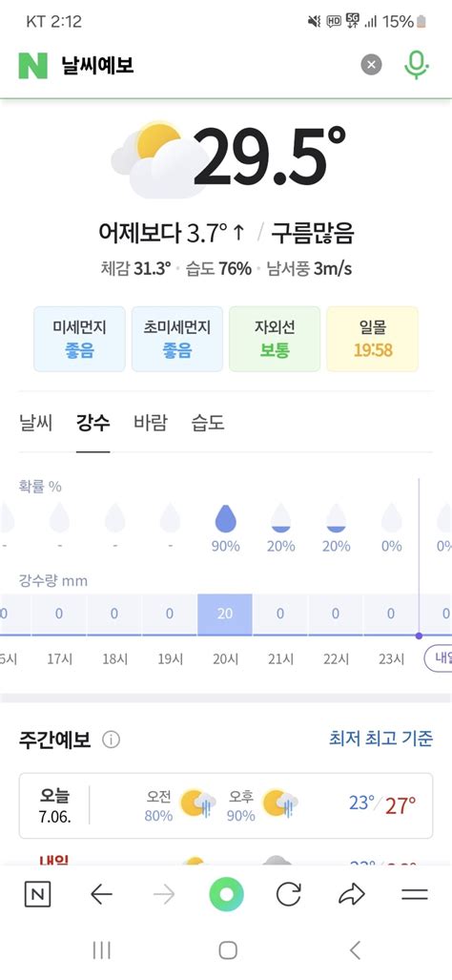Open the Naver home N button
This screenshot has width=452, height=980.
37,895
